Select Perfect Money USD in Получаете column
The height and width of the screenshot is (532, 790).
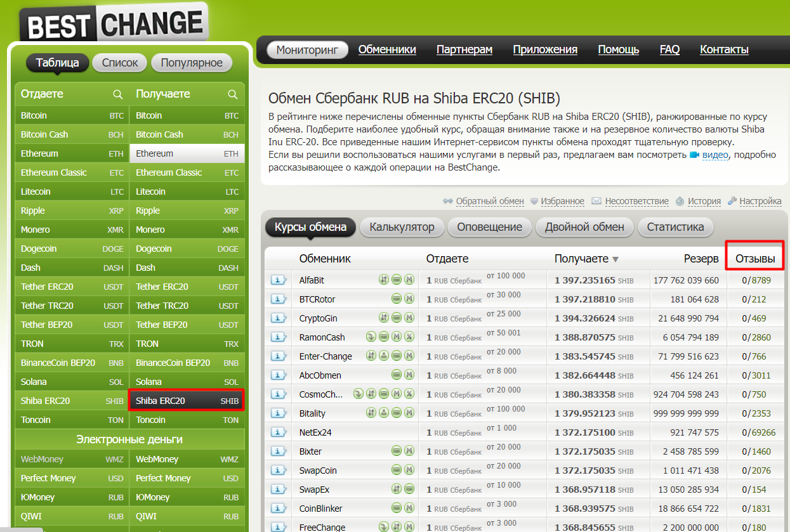(x=187, y=478)
